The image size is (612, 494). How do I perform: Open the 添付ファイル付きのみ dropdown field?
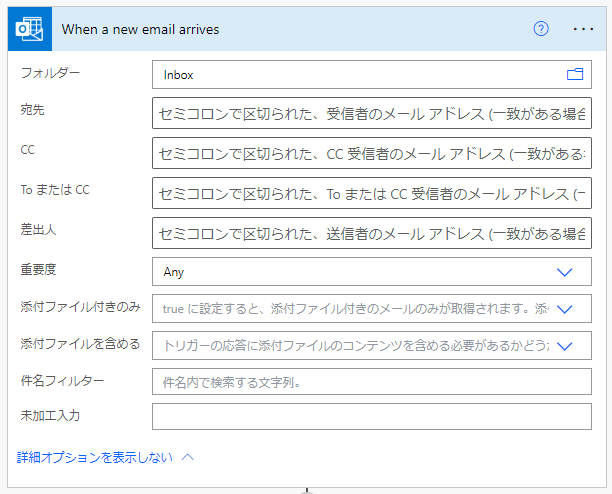click(350, 310)
